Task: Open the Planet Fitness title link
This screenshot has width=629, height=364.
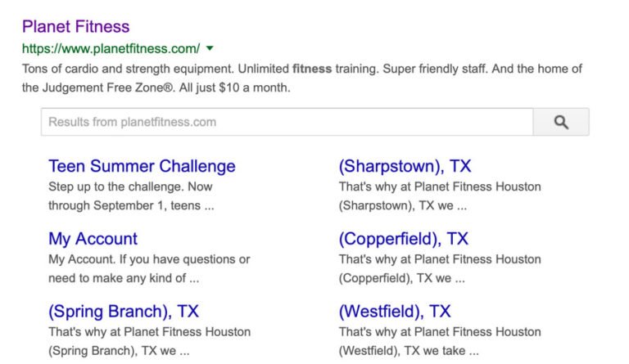Action: click(75, 26)
